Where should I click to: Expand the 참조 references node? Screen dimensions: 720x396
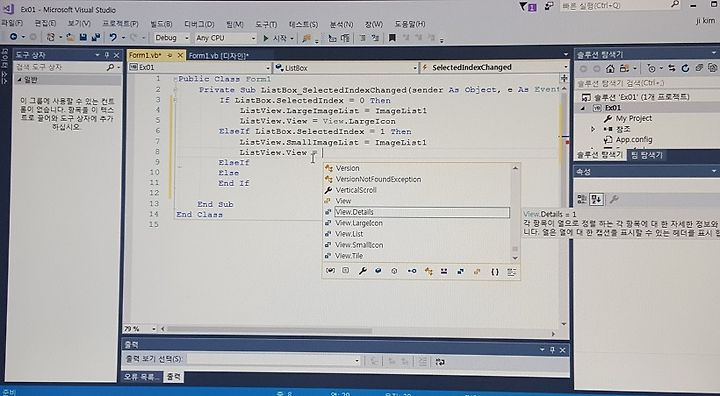(x=593, y=129)
